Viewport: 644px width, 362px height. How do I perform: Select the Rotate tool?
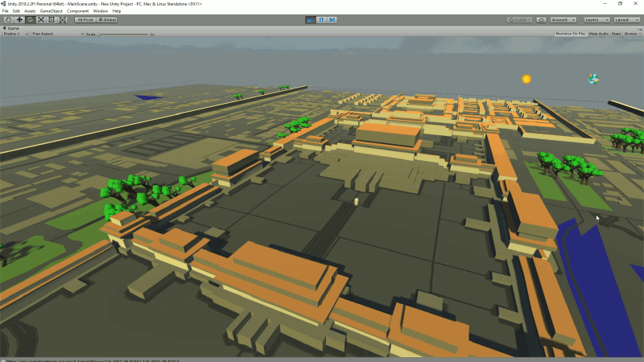(x=30, y=19)
